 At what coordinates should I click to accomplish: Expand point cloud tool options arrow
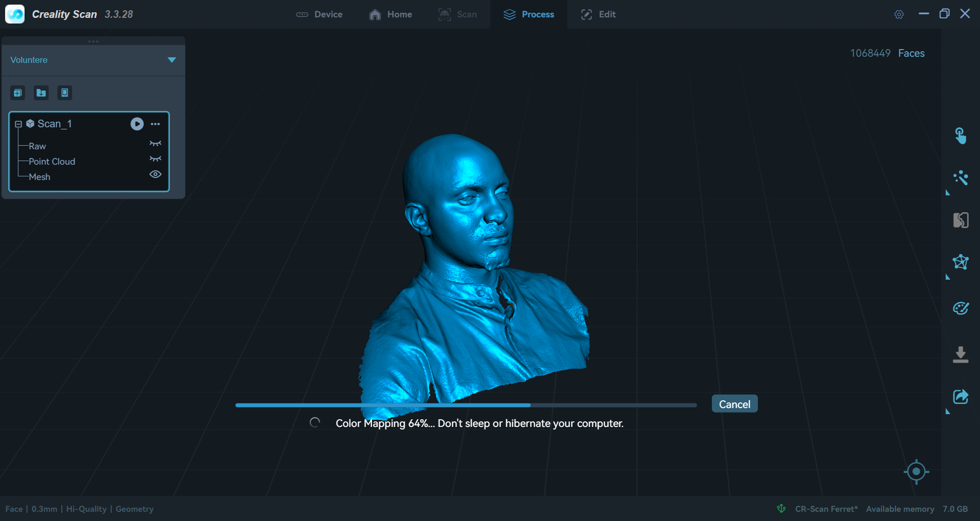click(948, 193)
